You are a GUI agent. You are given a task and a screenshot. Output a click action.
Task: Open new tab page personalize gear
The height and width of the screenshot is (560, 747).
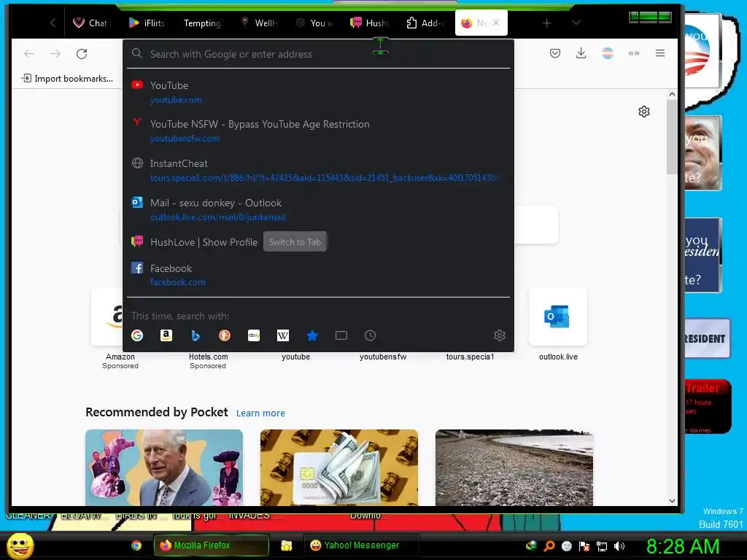pyautogui.click(x=644, y=112)
